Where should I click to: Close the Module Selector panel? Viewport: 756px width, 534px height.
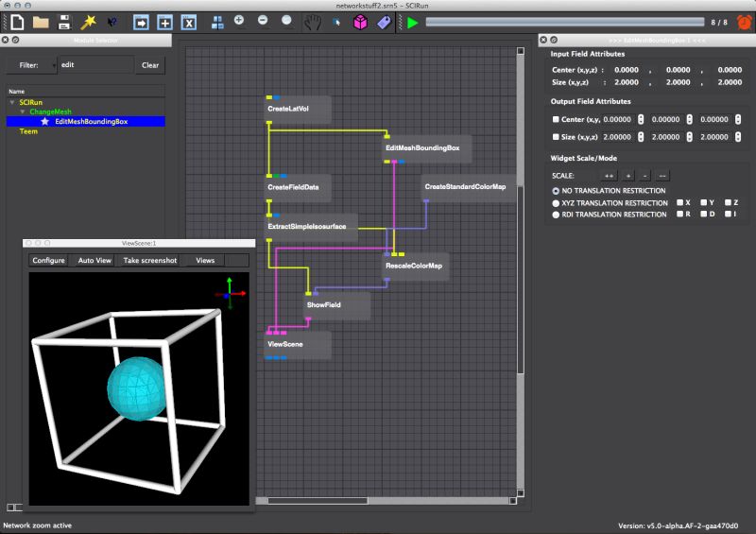[6, 40]
